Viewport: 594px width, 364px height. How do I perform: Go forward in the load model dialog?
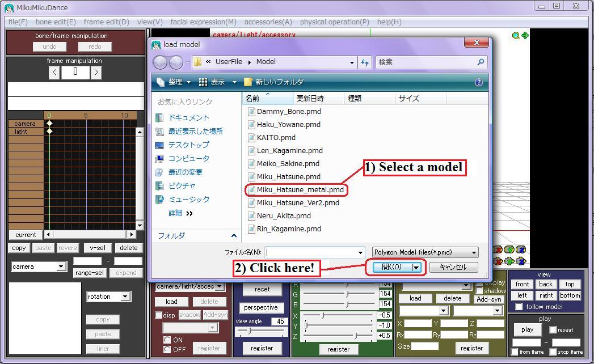pyautogui.click(x=176, y=62)
